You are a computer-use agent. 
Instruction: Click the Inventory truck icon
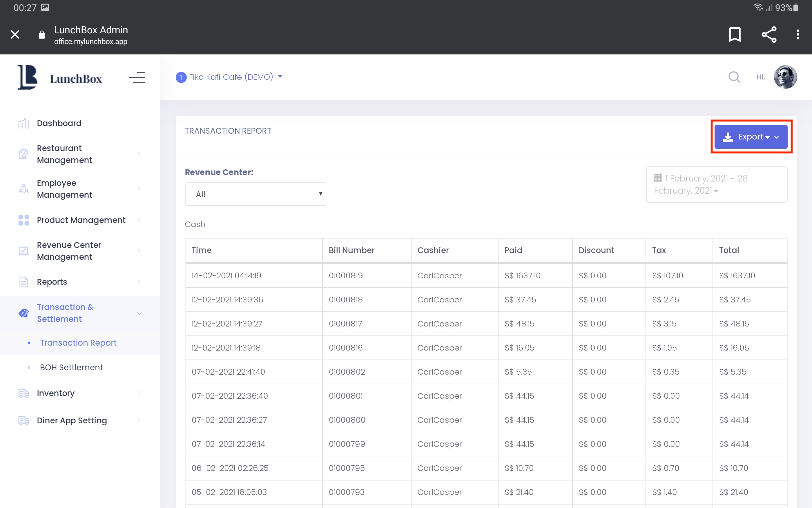[x=23, y=393]
